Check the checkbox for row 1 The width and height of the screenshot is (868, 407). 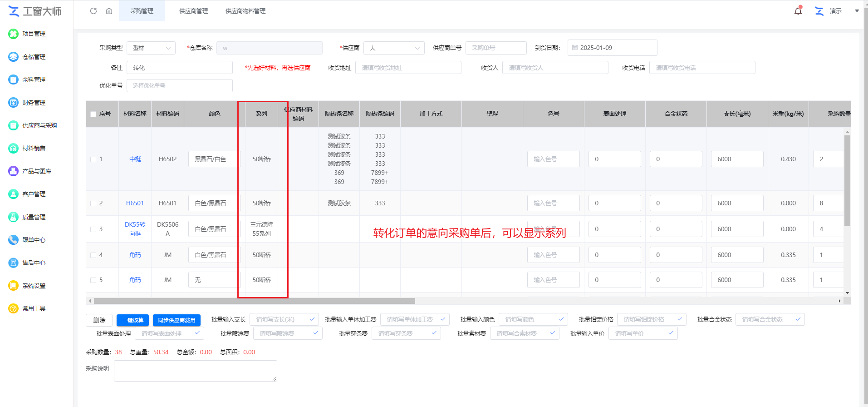[x=93, y=159]
